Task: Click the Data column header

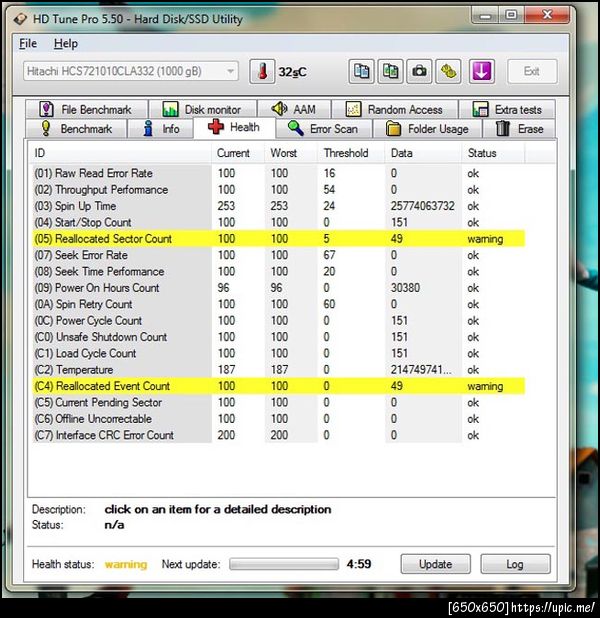Action: (x=423, y=153)
